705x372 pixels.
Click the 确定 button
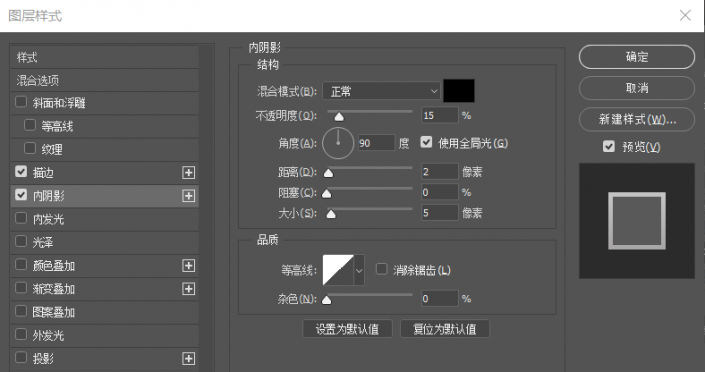tap(637, 57)
